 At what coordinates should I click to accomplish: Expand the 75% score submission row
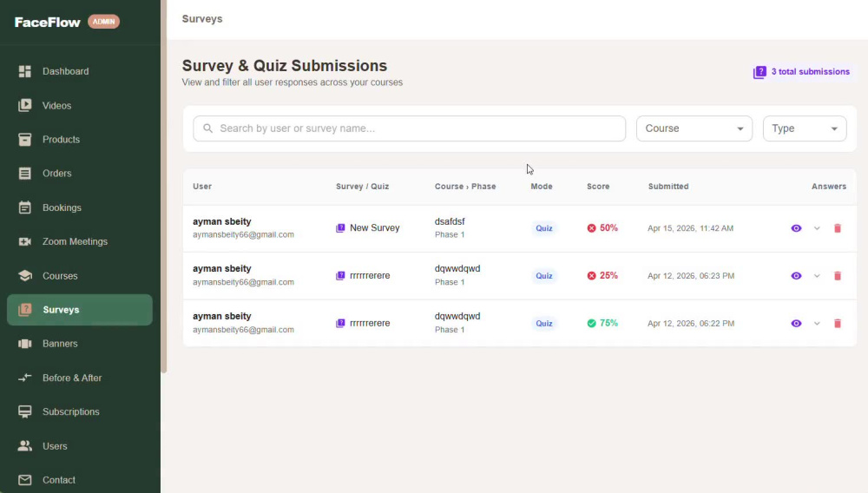pyautogui.click(x=817, y=323)
